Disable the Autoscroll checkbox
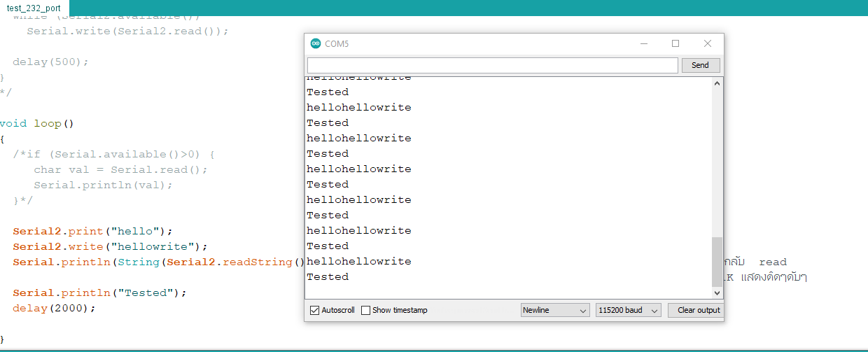The height and width of the screenshot is (352, 868). click(314, 310)
